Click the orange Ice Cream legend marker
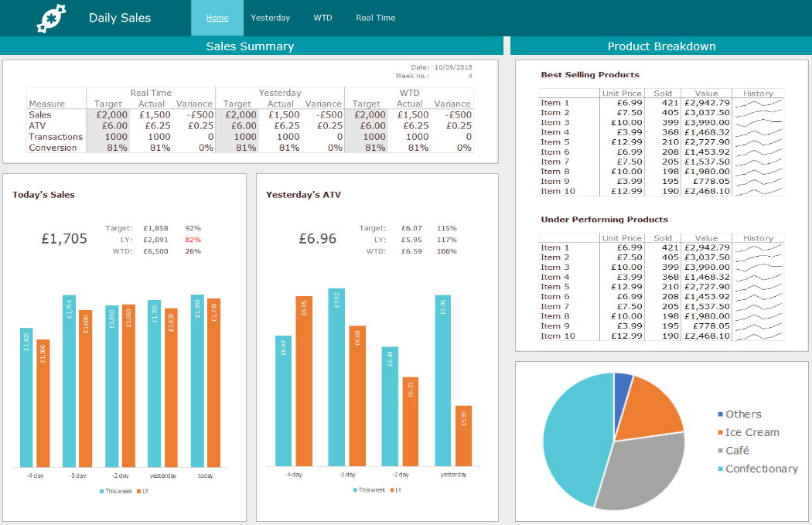Image resolution: width=812 pixels, height=525 pixels. point(721,433)
